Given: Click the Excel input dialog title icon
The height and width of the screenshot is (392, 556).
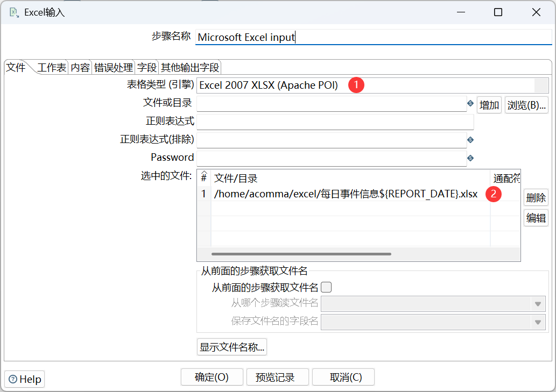Looking at the screenshot, I should [14, 12].
